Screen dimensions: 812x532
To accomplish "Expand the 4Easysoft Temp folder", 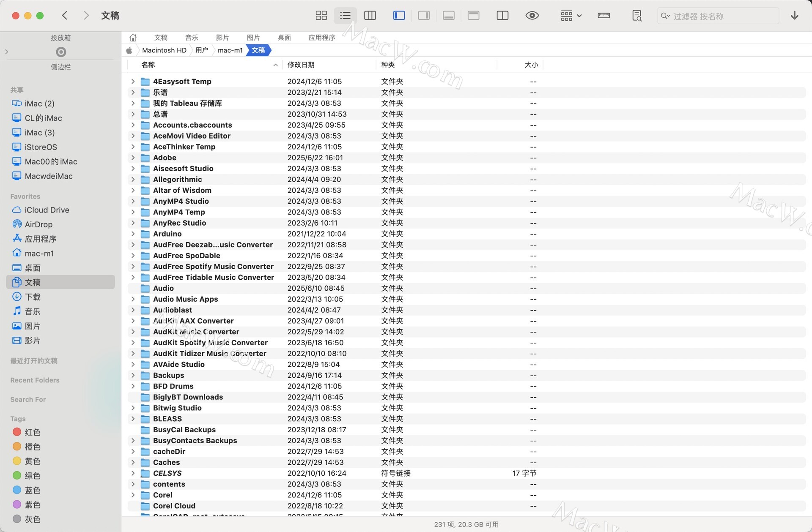I will (x=133, y=81).
